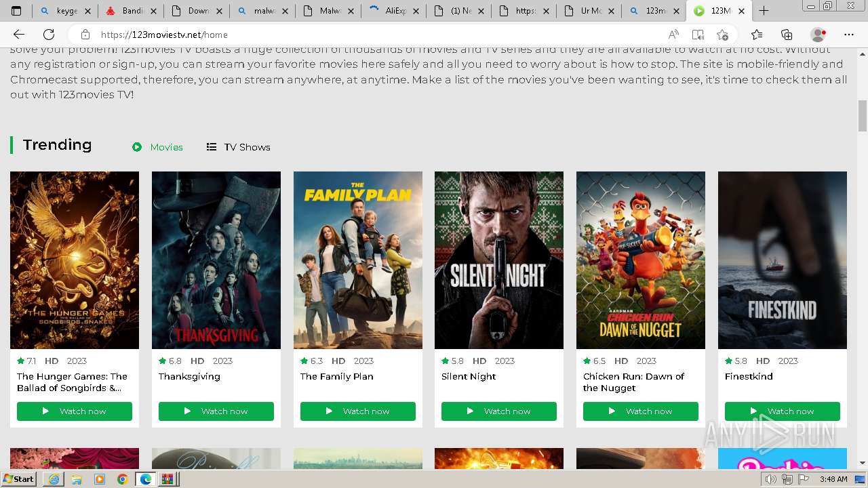Open the Favorites list icon
Viewport: 868px width, 488px height.
click(757, 35)
